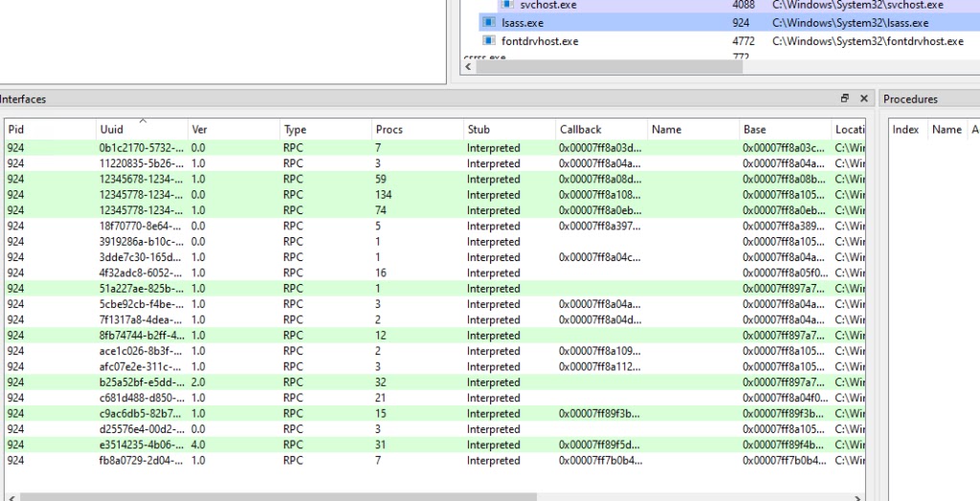Select interface 4f32adc8-6052 row
Screen dimensions: 980x501
point(435,273)
